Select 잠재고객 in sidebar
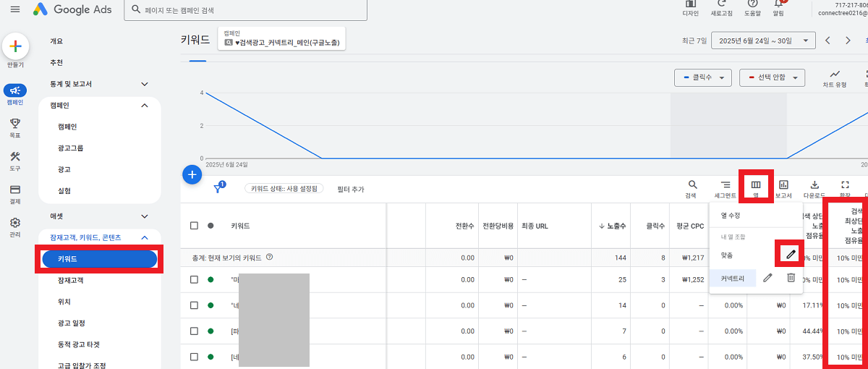The height and width of the screenshot is (369, 868). [x=72, y=280]
